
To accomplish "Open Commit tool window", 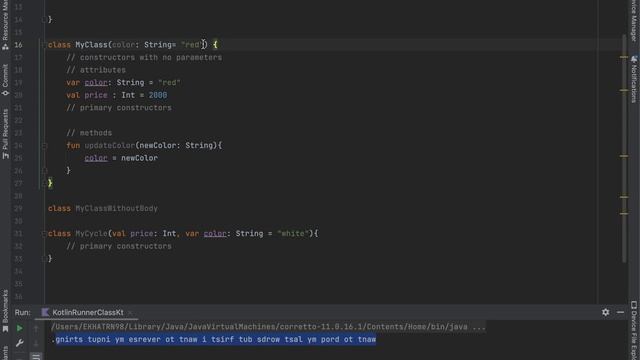I will coord(5,80).
